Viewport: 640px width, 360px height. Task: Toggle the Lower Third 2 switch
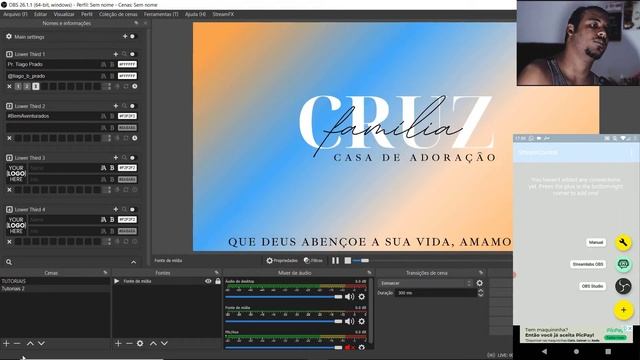point(132,106)
